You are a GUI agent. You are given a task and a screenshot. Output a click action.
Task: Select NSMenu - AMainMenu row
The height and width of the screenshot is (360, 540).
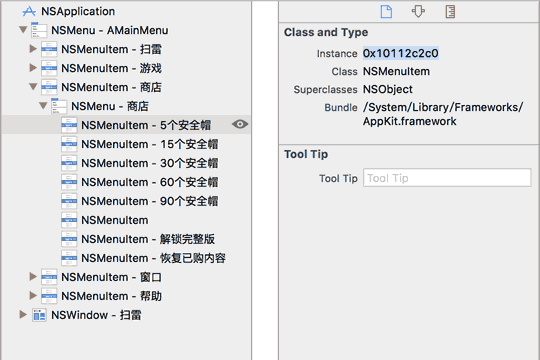[125, 30]
